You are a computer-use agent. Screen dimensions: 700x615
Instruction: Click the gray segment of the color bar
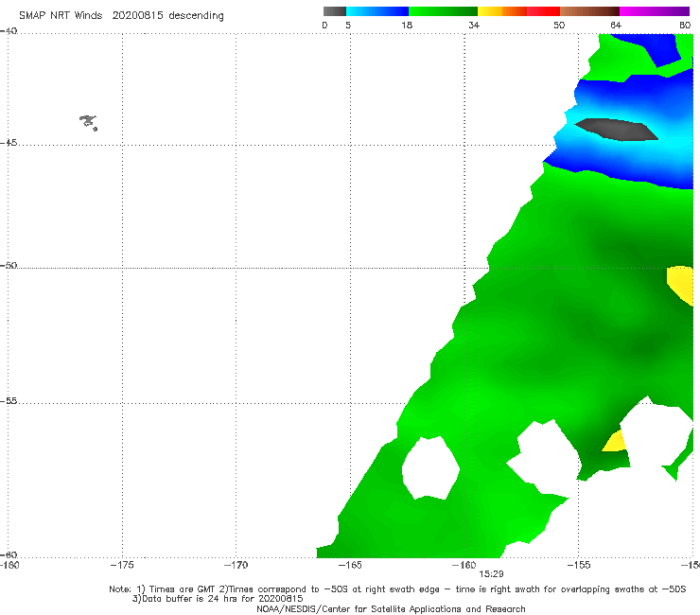[335, 11]
